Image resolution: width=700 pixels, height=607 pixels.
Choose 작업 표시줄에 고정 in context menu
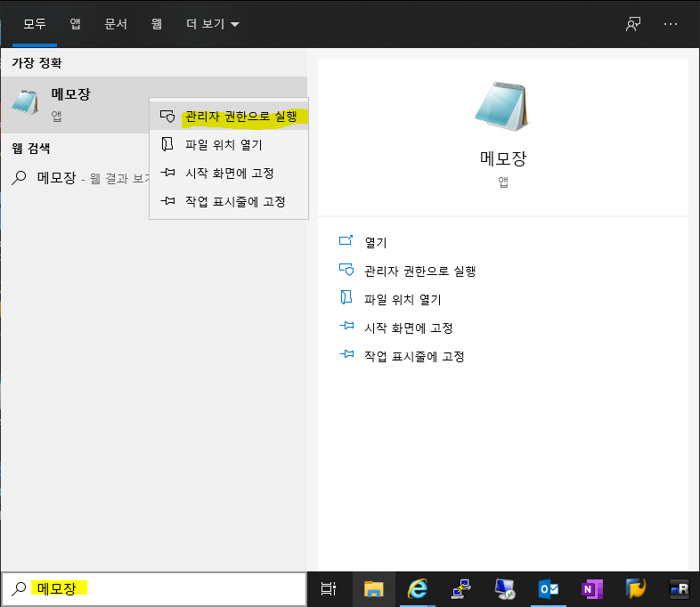point(229,201)
